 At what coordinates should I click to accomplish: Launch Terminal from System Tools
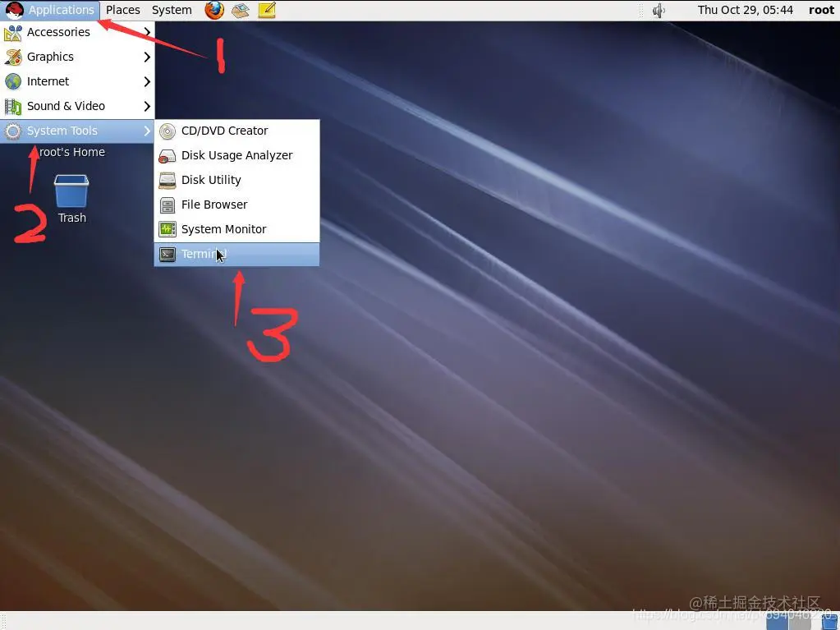pyautogui.click(x=236, y=254)
